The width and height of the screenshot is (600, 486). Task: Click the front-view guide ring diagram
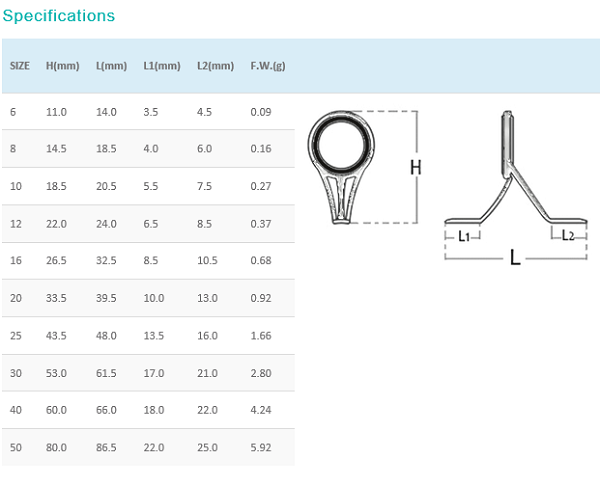tap(341, 167)
